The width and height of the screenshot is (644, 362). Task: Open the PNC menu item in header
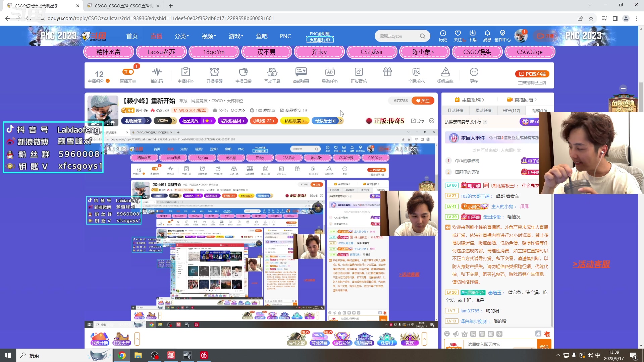point(285,36)
